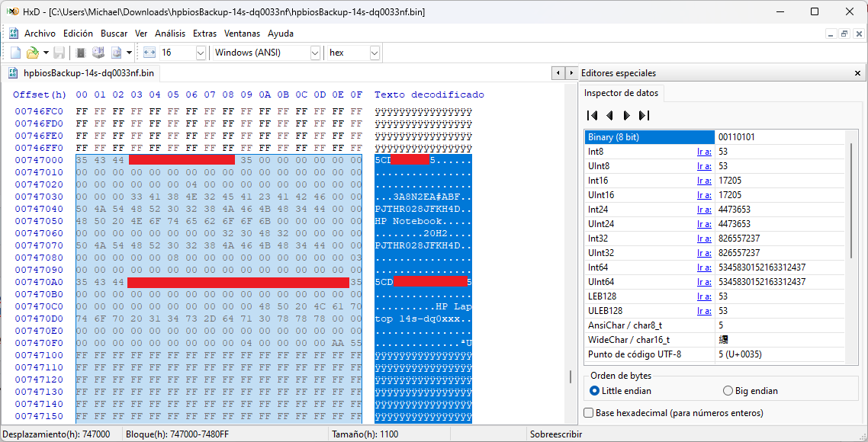Open the Buscar menu
Viewport: 868px width, 442px height.
pyautogui.click(x=114, y=34)
